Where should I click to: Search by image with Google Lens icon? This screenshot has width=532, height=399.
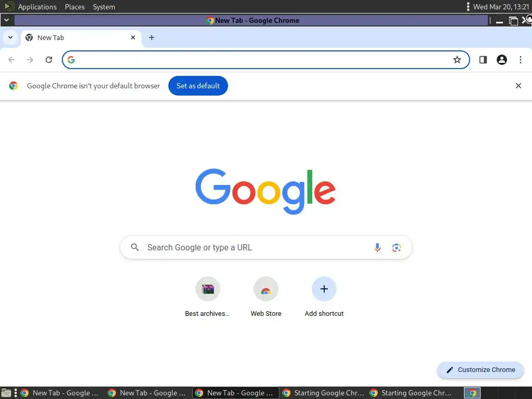pyautogui.click(x=396, y=247)
